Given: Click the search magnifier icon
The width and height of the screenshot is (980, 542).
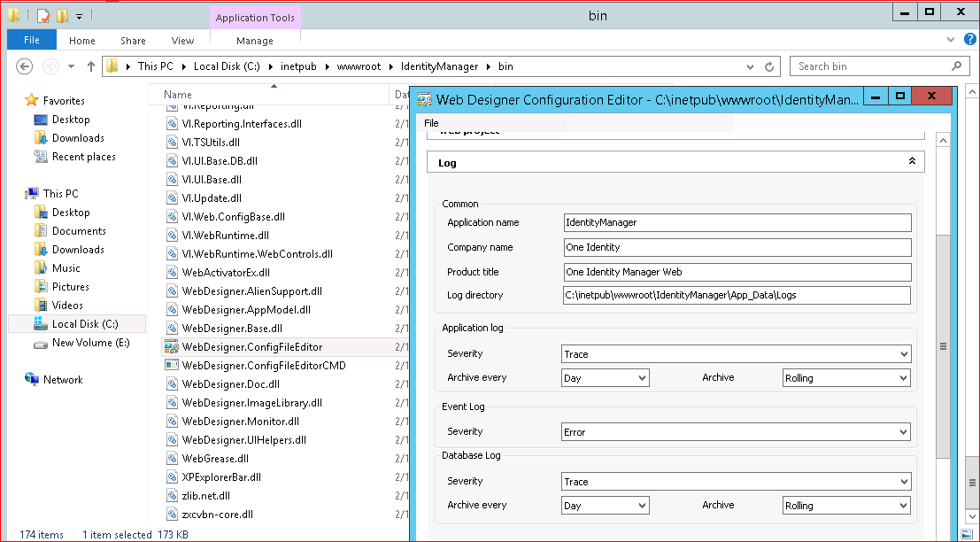Looking at the screenshot, I should point(956,66).
